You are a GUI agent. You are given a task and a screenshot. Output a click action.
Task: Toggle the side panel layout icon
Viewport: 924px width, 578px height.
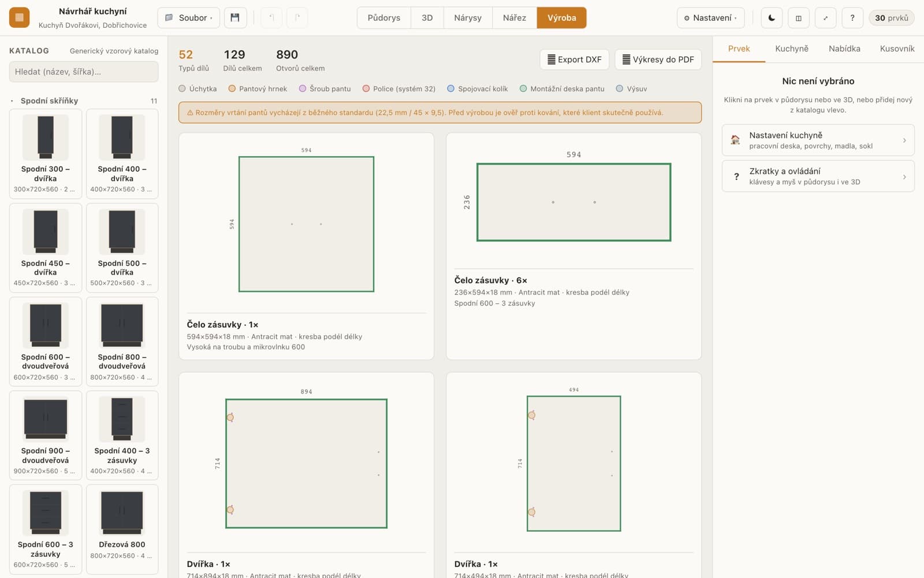[x=798, y=17]
